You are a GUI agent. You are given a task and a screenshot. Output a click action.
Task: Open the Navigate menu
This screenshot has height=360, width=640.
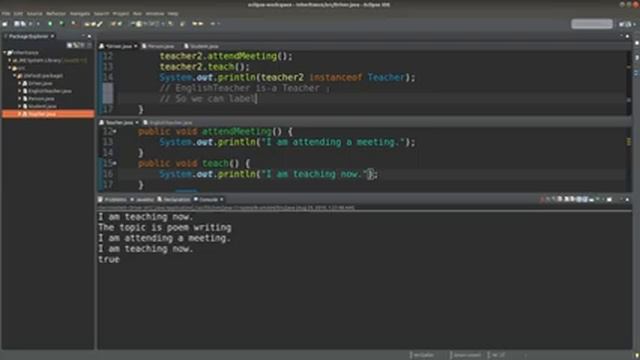[80, 13]
